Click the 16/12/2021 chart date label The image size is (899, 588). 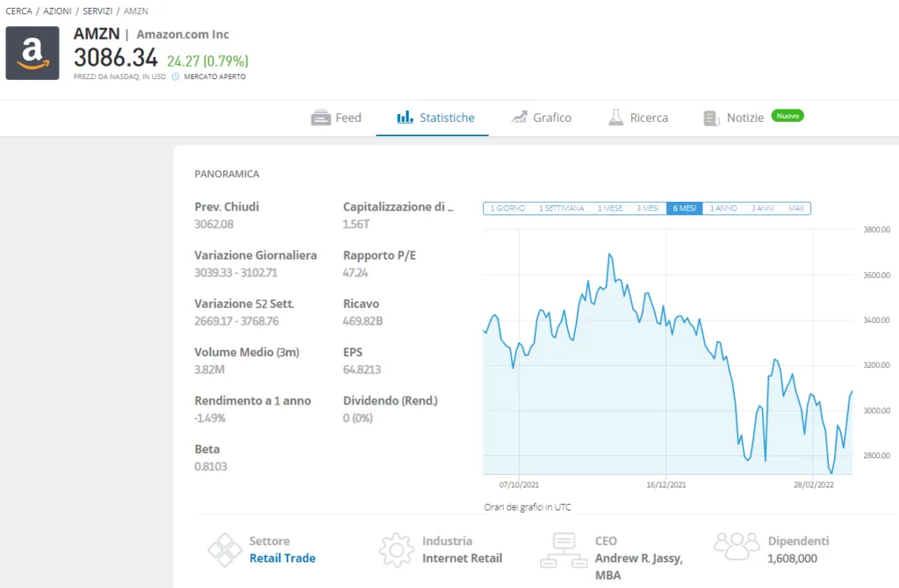coord(666,484)
